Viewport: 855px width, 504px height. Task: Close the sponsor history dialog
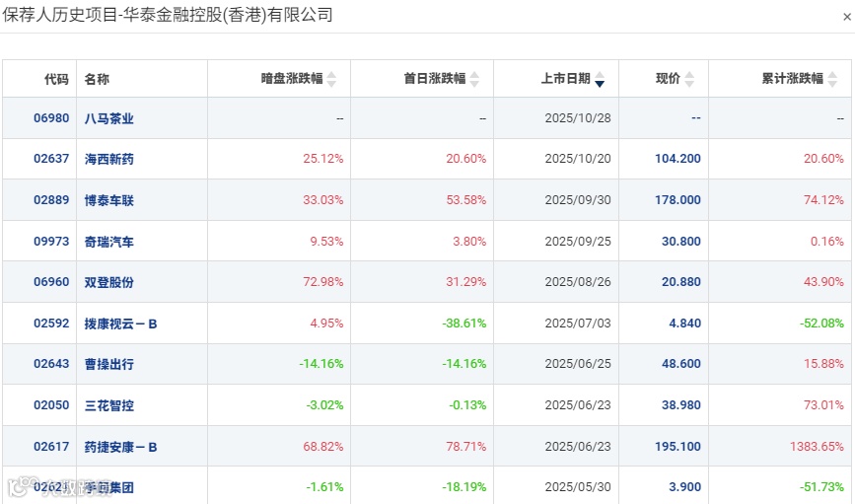(x=847, y=17)
